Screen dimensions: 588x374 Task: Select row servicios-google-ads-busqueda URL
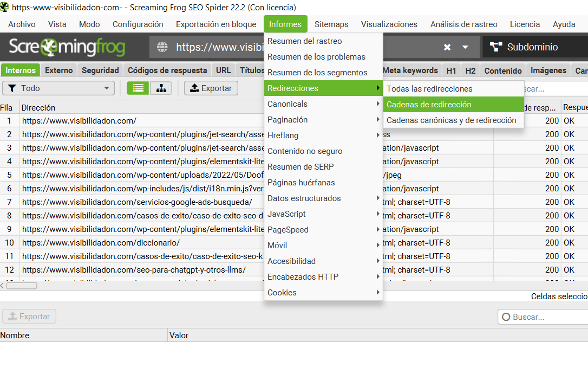pyautogui.click(x=137, y=202)
